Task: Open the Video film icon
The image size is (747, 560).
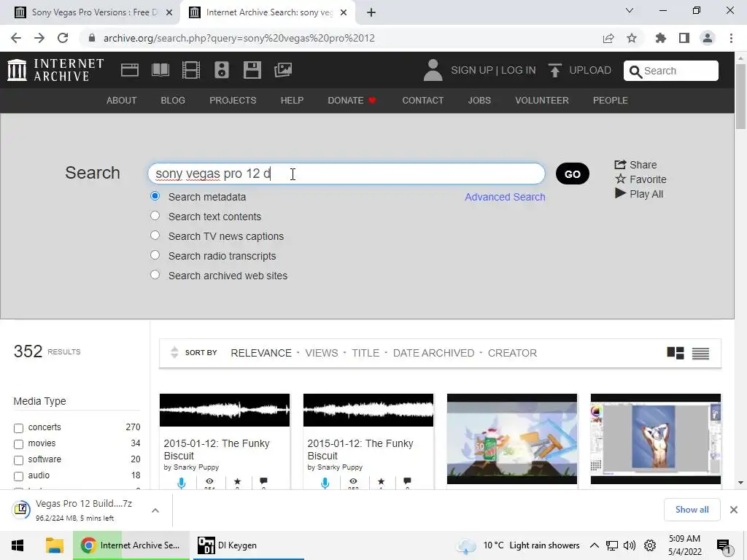Action: 191,70
